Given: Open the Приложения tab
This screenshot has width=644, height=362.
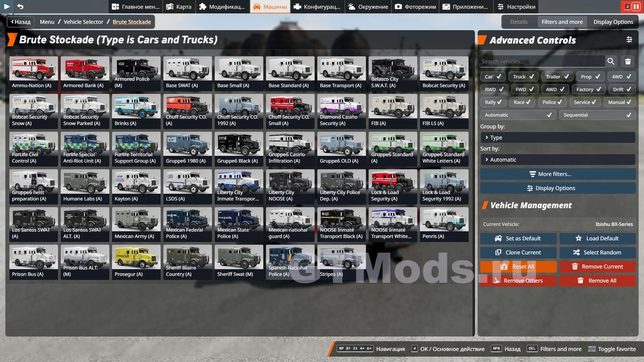Looking at the screenshot, I should (465, 7).
